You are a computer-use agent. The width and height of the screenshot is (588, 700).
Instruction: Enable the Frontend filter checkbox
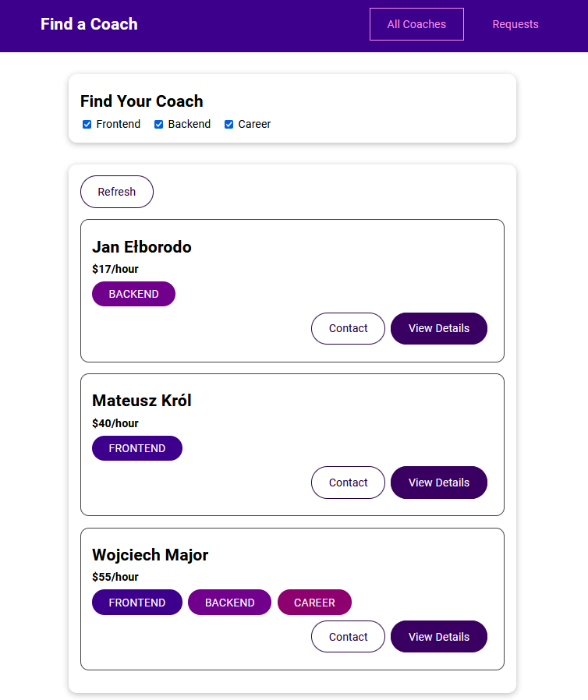pyautogui.click(x=87, y=124)
